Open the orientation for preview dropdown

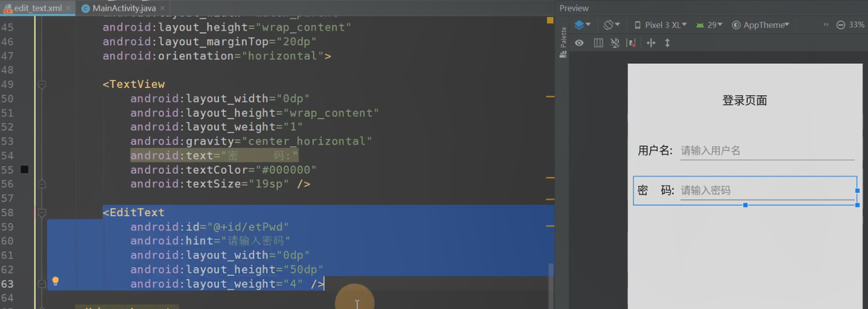click(x=612, y=24)
